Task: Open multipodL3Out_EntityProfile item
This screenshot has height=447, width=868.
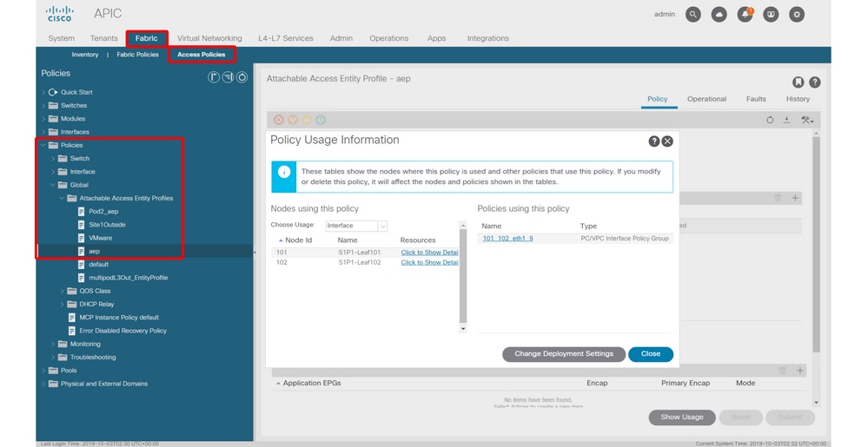Action: pyautogui.click(x=129, y=278)
